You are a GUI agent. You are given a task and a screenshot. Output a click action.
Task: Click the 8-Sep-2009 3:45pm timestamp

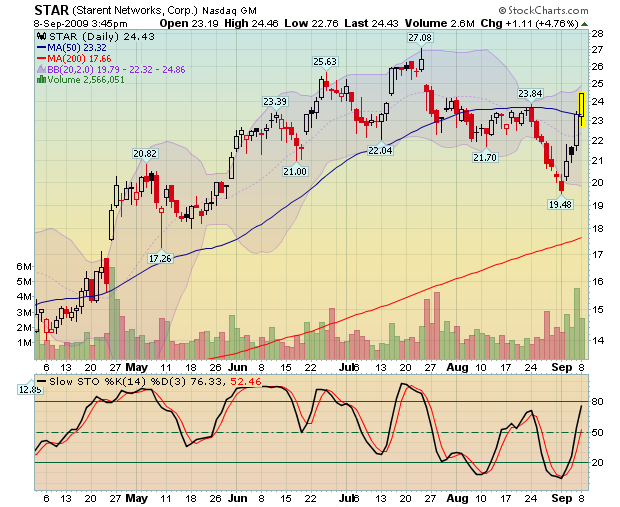pyautogui.click(x=81, y=24)
